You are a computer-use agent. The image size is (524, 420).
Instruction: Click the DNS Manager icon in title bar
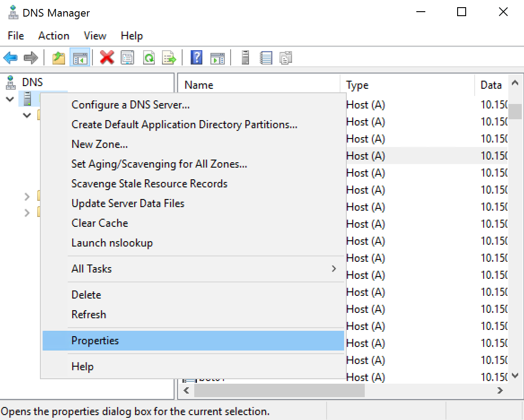(x=13, y=12)
